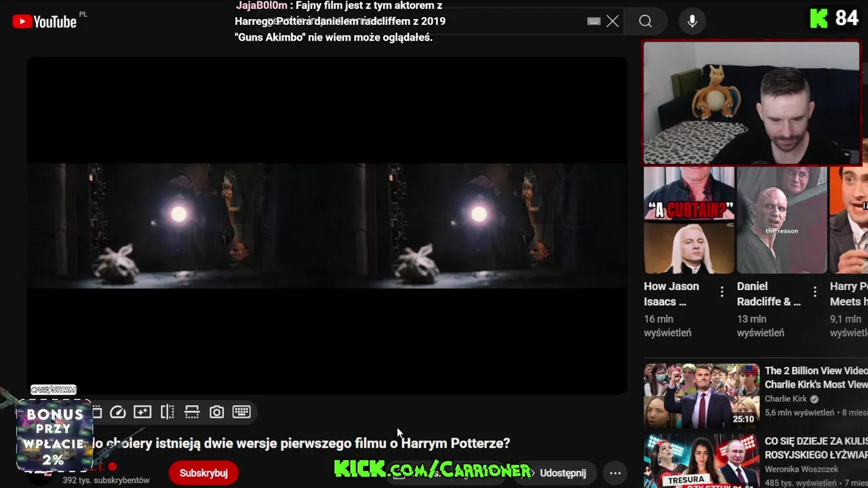The height and width of the screenshot is (488, 868).
Task: Open the on-screen keyboard in search box
Action: tap(594, 21)
